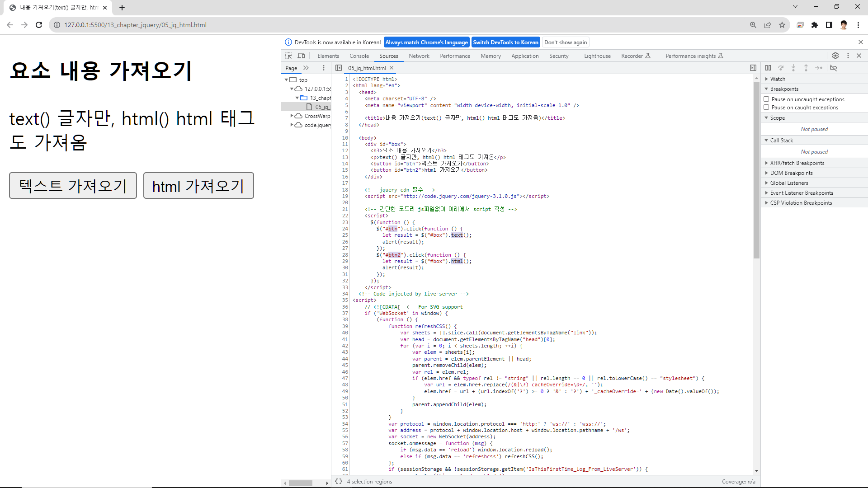
Task: Click the Switch DevTools to Korean button
Action: 505,42
